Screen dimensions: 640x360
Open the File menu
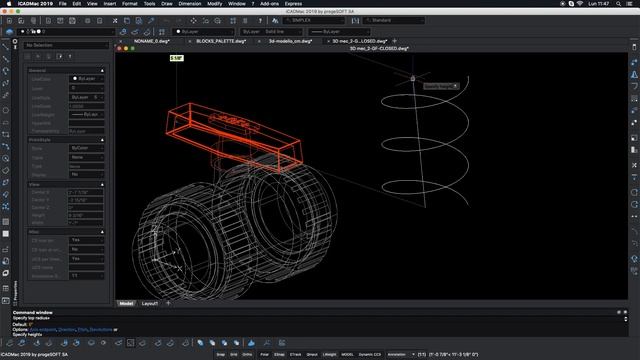point(62,4)
